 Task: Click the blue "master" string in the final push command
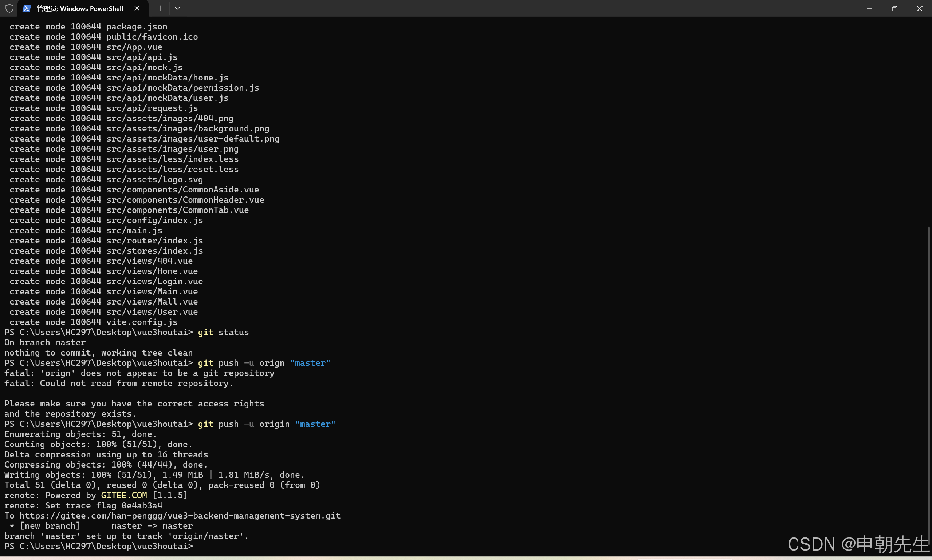click(x=315, y=424)
